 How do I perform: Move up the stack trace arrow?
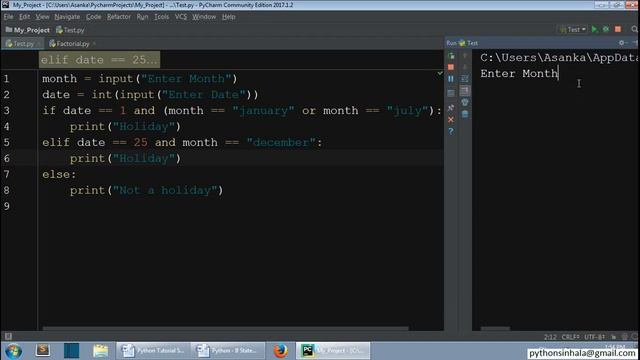[464, 56]
